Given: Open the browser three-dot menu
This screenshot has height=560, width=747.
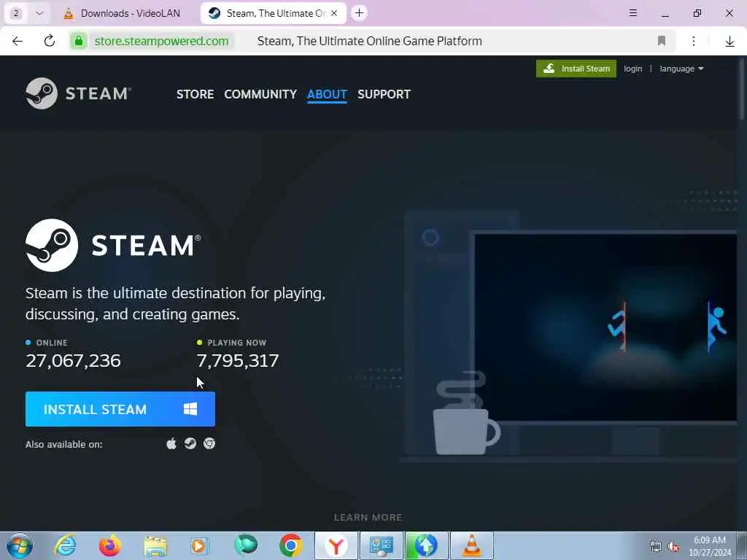Looking at the screenshot, I should (694, 41).
